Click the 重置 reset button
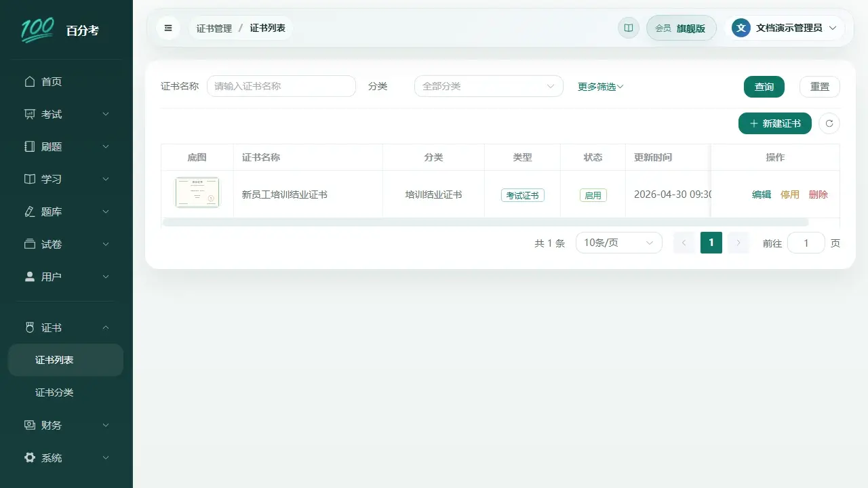Viewport: 868px width, 488px height. pos(820,87)
